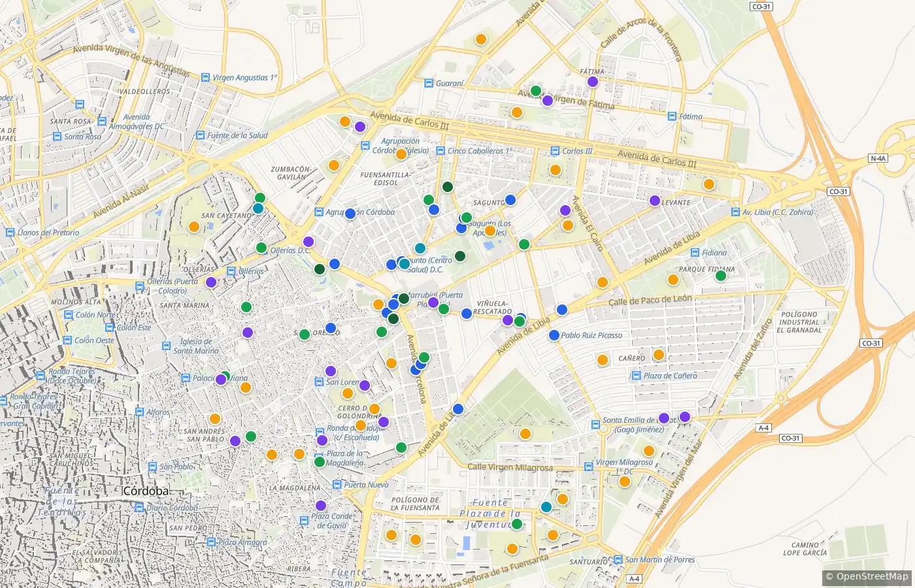Screen dimensions: 915x588
Task: Select the Pablo Ruiz Picasso blue marker
Action: (x=554, y=335)
